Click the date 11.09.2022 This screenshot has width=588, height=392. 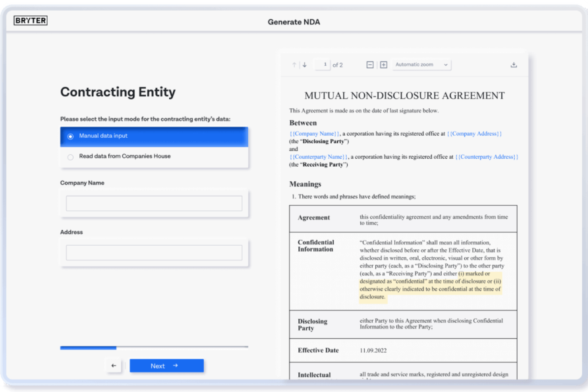(x=373, y=351)
